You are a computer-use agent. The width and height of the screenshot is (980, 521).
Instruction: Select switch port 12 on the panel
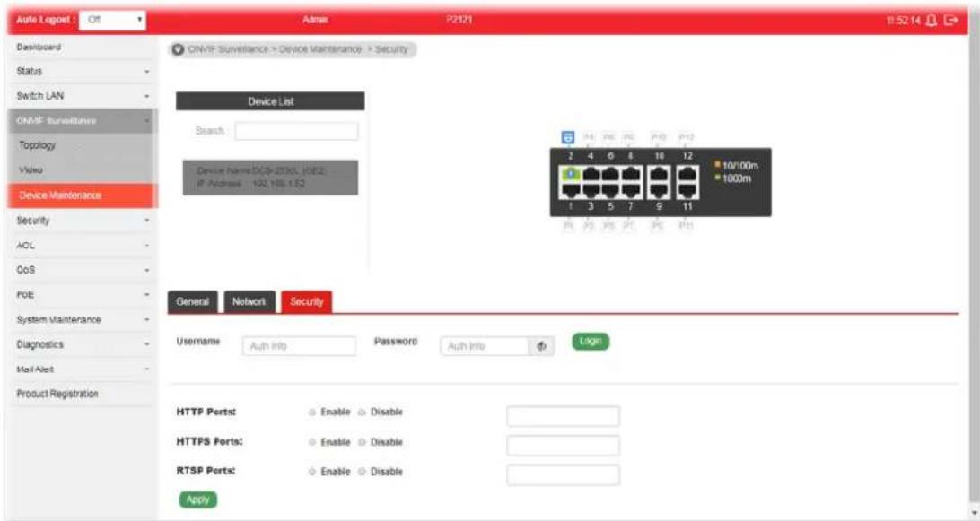point(687,174)
